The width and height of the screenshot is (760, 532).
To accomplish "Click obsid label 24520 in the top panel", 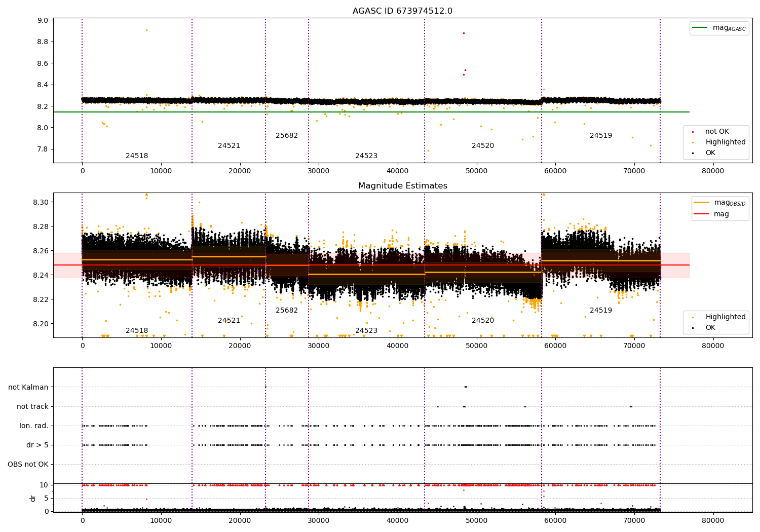I will [483, 145].
